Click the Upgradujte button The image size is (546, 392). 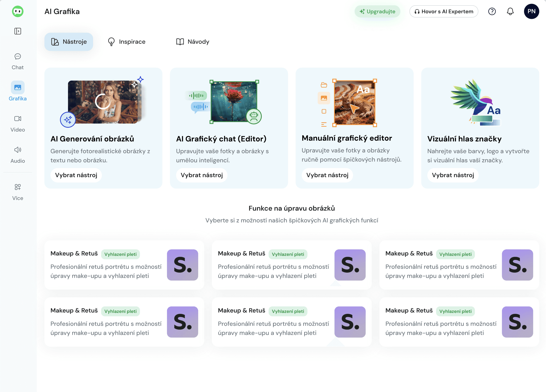377,12
